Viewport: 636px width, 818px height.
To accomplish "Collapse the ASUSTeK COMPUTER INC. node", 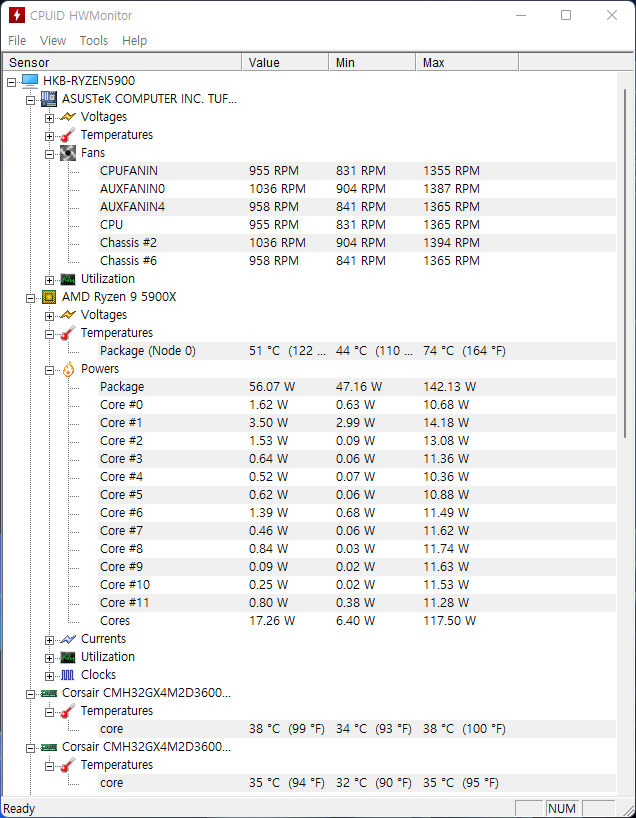I will [x=30, y=100].
